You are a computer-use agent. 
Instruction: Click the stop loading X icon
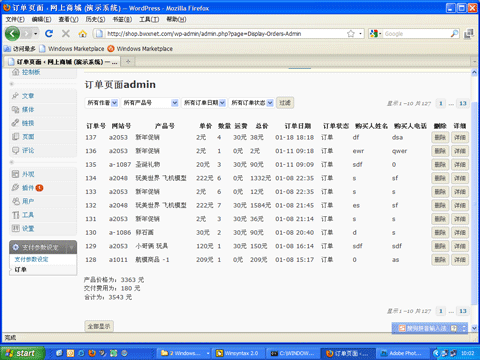[66, 33]
